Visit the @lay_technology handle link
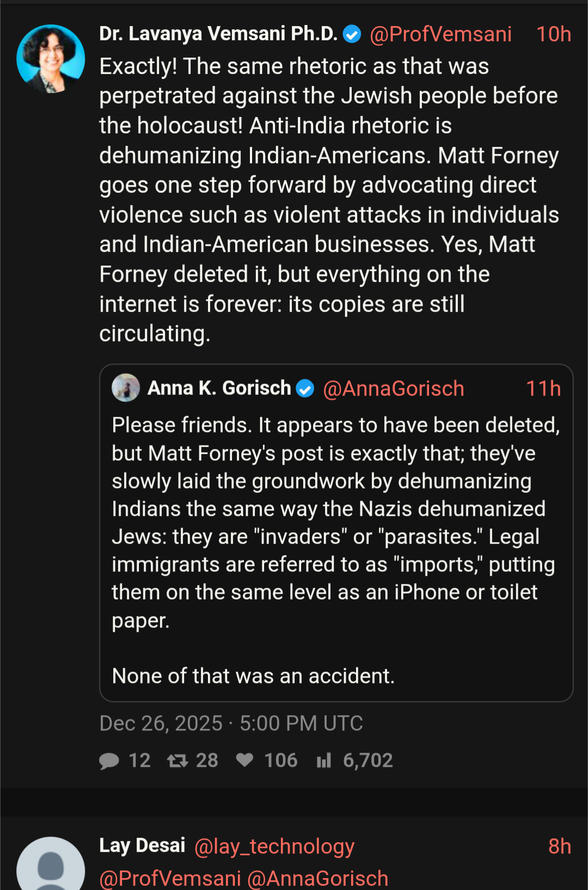 tap(274, 846)
